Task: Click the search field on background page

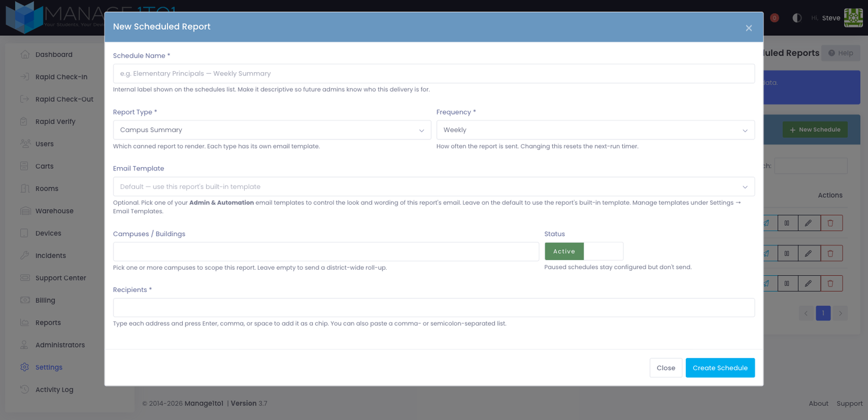Action: point(810,166)
